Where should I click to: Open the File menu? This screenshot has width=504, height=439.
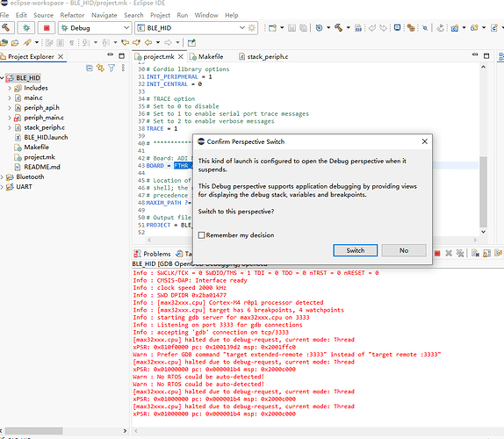click(x=4, y=15)
